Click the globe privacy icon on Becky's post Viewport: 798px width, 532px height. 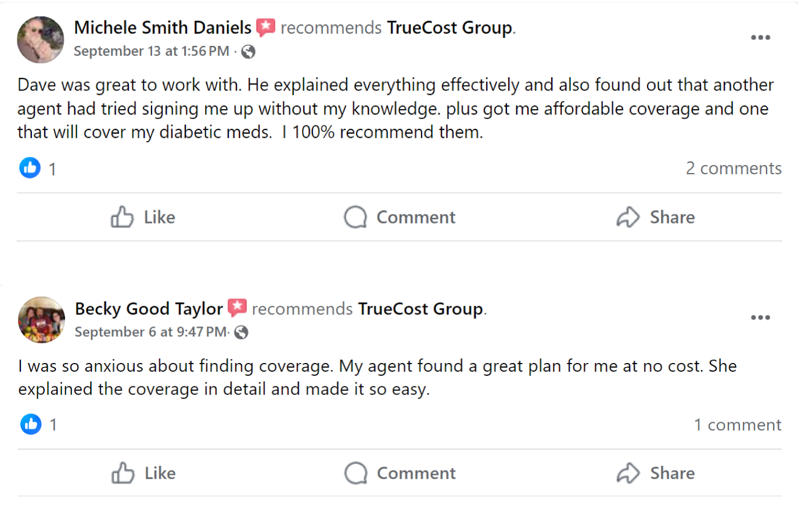pyautogui.click(x=241, y=332)
